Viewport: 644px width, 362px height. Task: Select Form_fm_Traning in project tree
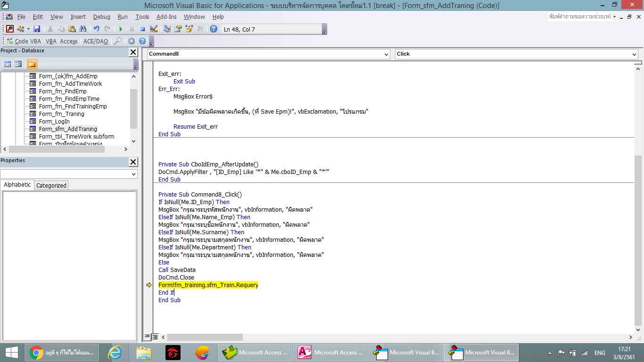pos(61,114)
